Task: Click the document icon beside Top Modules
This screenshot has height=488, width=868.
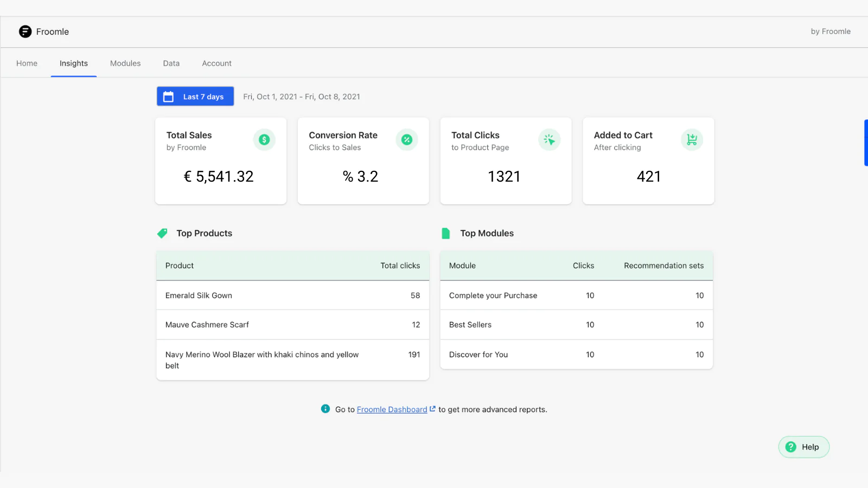Action: [446, 233]
